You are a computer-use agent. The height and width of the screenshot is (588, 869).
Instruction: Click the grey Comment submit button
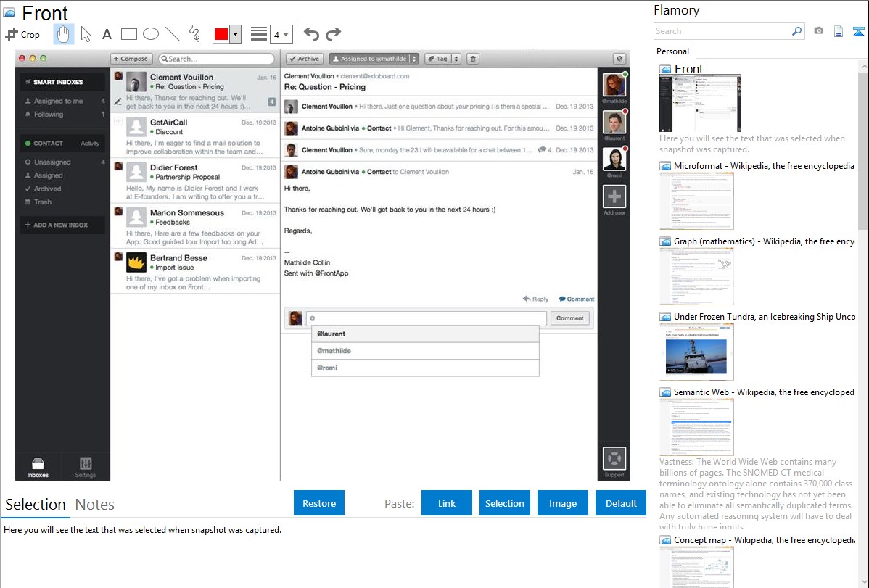click(569, 318)
